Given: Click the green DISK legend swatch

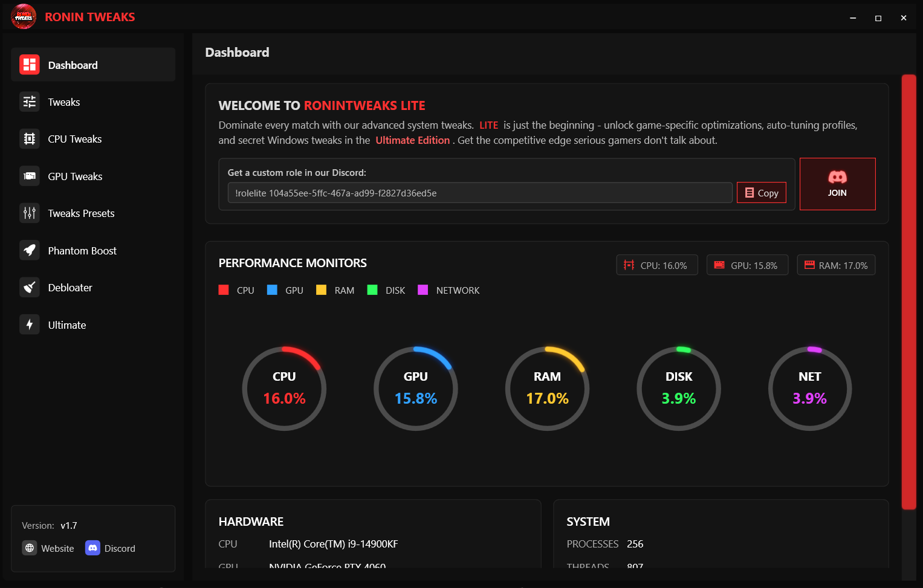Looking at the screenshot, I should tap(372, 290).
